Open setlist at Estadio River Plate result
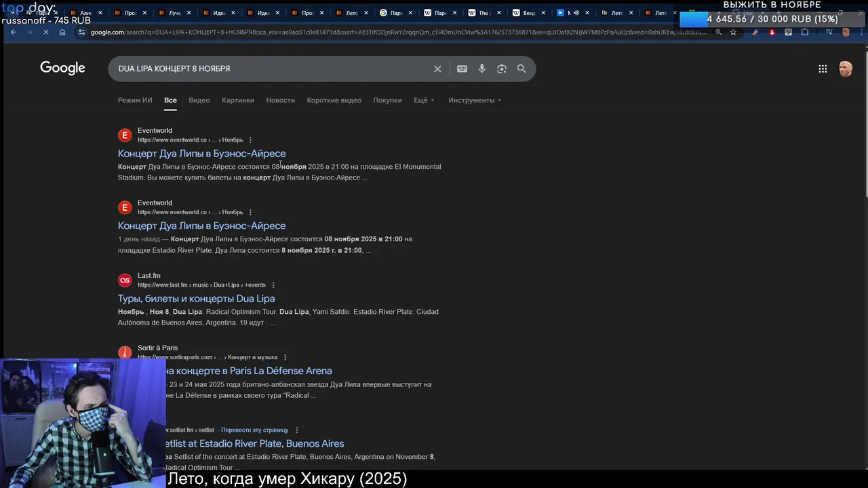 254,443
